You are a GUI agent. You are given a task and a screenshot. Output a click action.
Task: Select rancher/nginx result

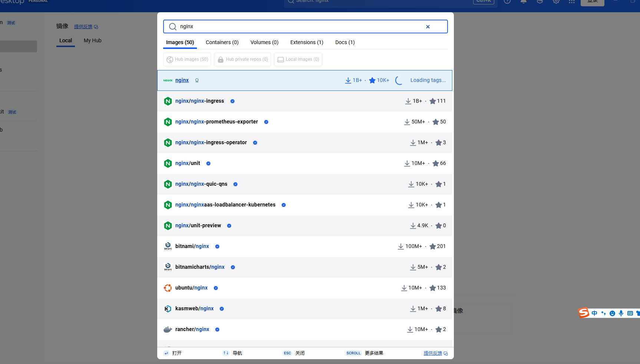[x=305, y=330]
